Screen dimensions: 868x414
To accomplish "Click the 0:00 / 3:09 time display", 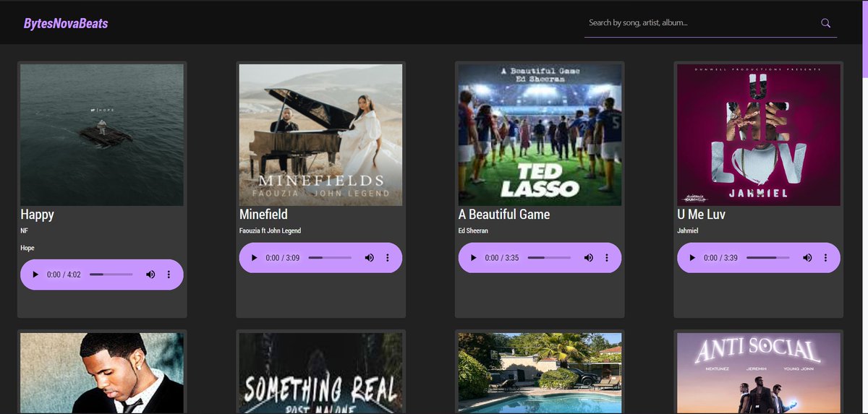I will [283, 258].
